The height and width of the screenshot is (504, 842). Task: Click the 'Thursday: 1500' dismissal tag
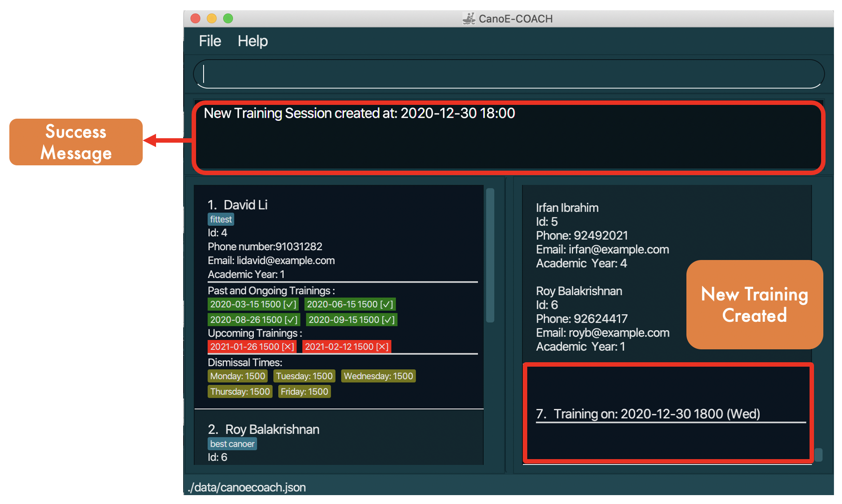[240, 392]
